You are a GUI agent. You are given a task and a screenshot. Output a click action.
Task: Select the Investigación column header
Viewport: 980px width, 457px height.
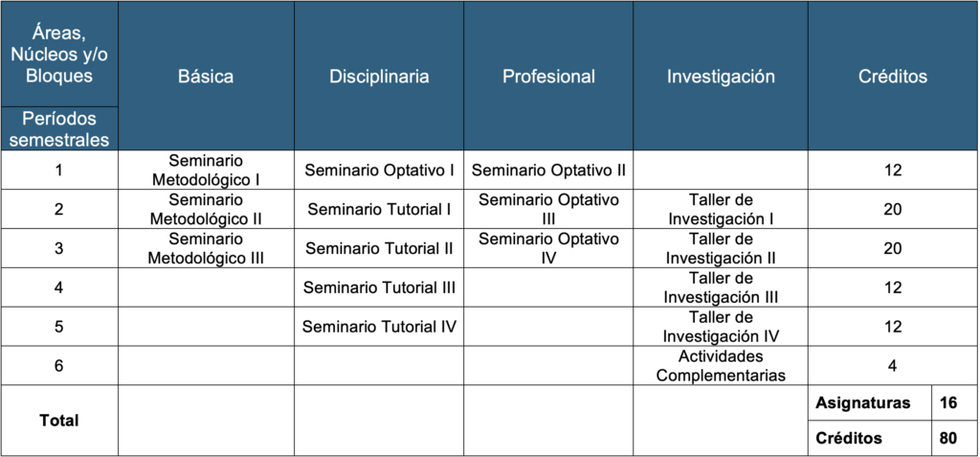(x=721, y=77)
